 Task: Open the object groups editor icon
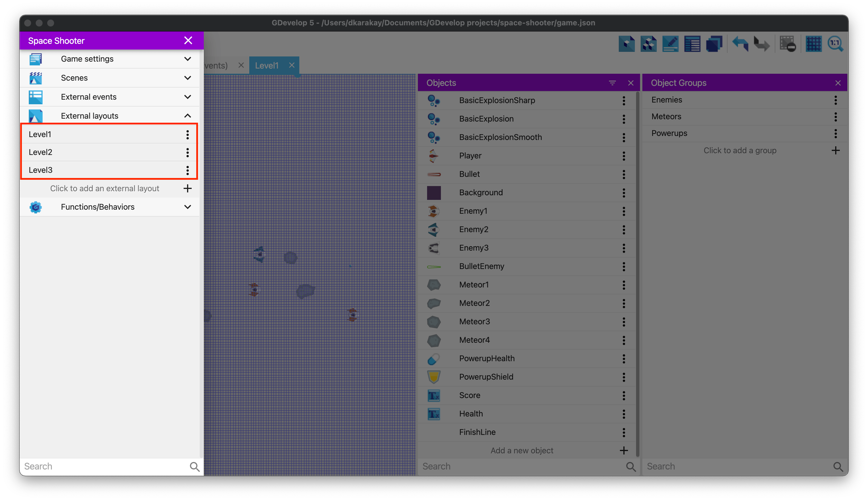(648, 44)
